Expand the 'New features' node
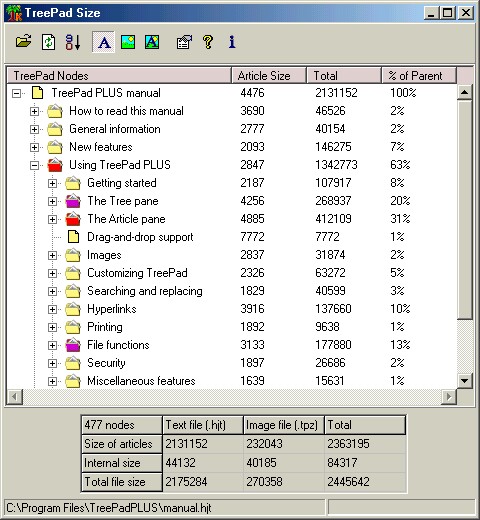Viewport: 480px width, 520px height. pos(34,147)
